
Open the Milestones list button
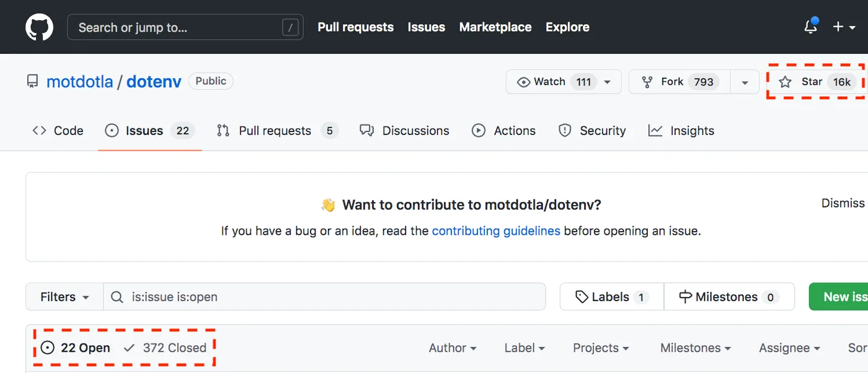pos(729,297)
